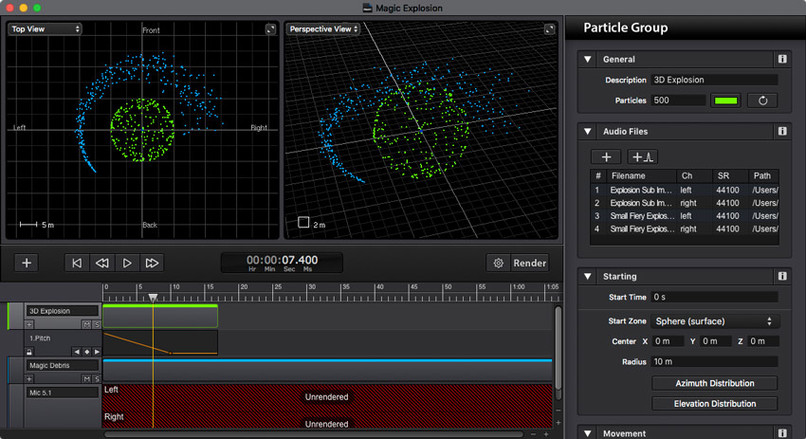This screenshot has width=806, height=439.
Task: Click the play button in transport
Action: click(127, 263)
